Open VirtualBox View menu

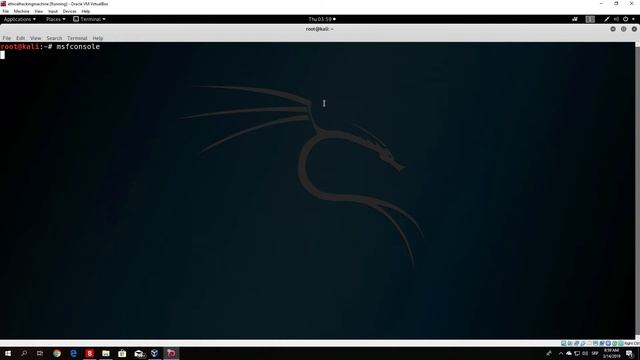coord(39,11)
